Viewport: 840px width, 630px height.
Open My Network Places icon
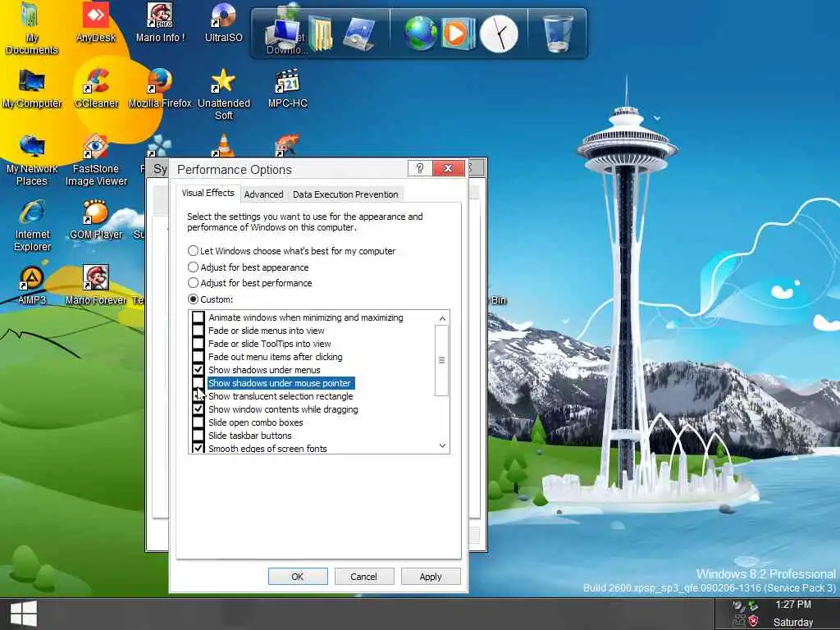(x=32, y=160)
